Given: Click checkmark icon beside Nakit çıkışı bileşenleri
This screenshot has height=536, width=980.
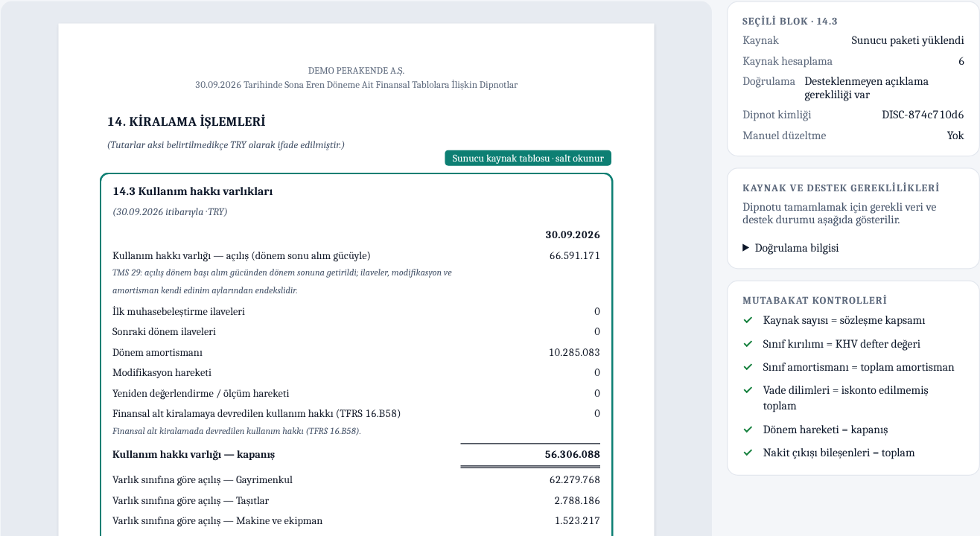Looking at the screenshot, I should pyautogui.click(x=748, y=453).
